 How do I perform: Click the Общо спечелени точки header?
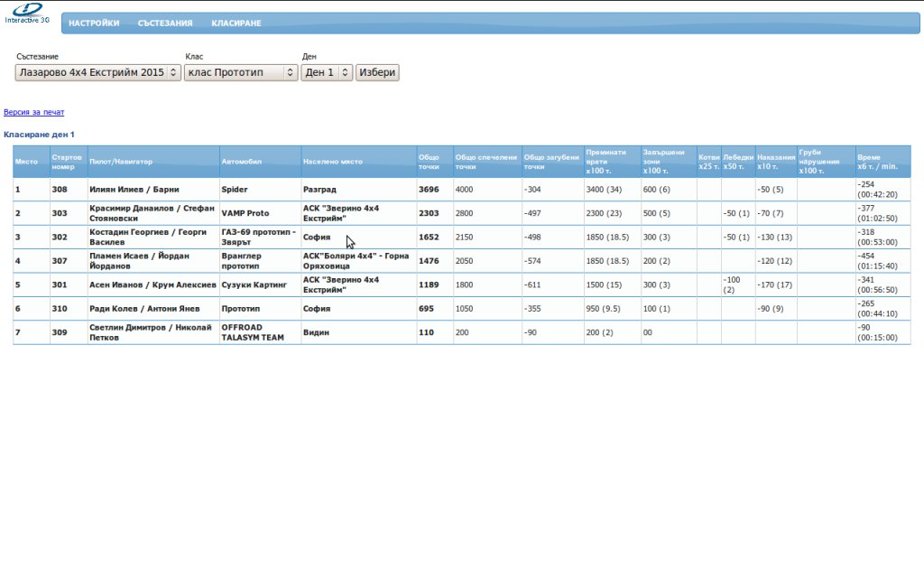(486, 162)
